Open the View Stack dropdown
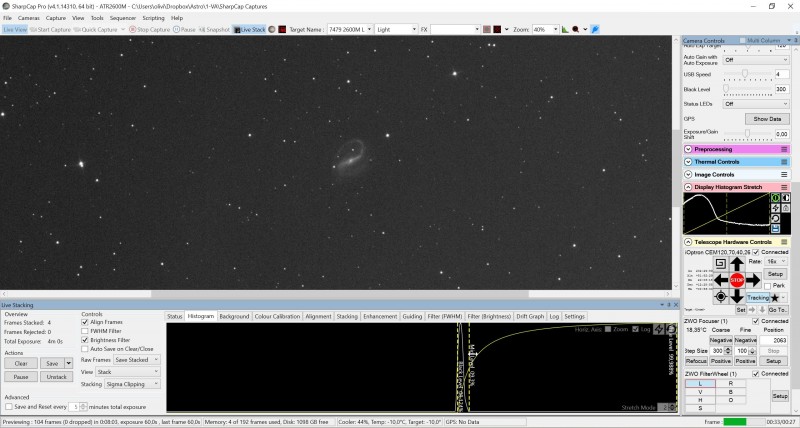Image resolution: width=800 pixels, height=428 pixels. 128,372
